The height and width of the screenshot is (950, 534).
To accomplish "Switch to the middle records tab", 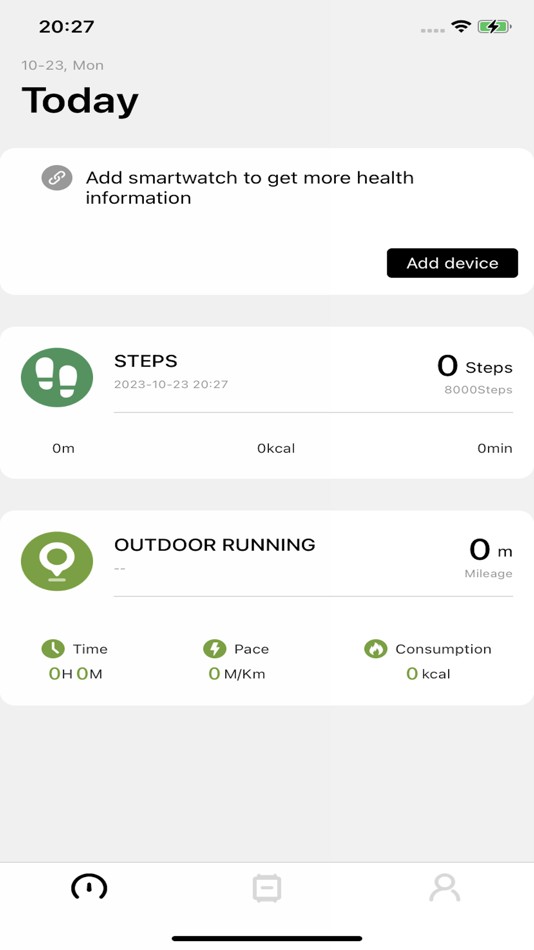I will coord(267,888).
